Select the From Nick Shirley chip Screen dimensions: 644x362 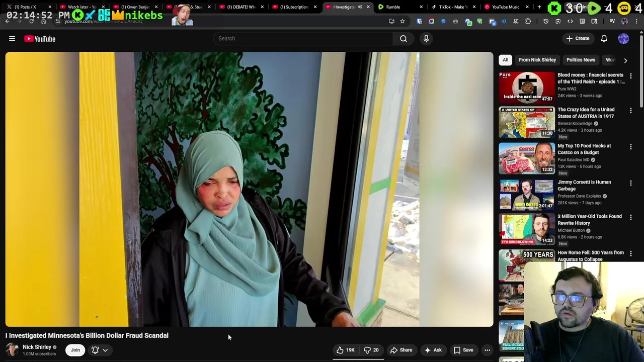[x=537, y=60]
